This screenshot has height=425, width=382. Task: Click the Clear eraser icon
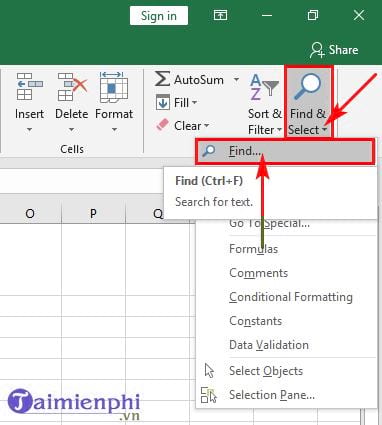[x=163, y=126]
